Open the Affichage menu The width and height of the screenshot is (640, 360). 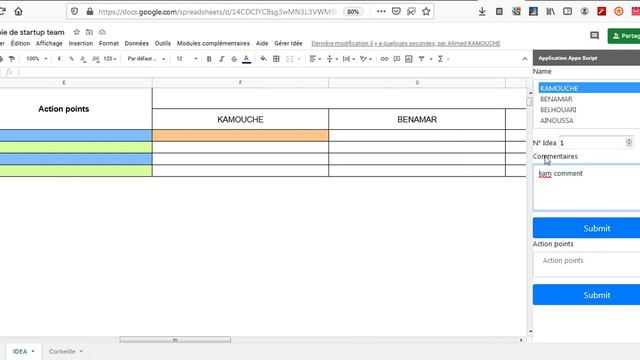(x=49, y=43)
